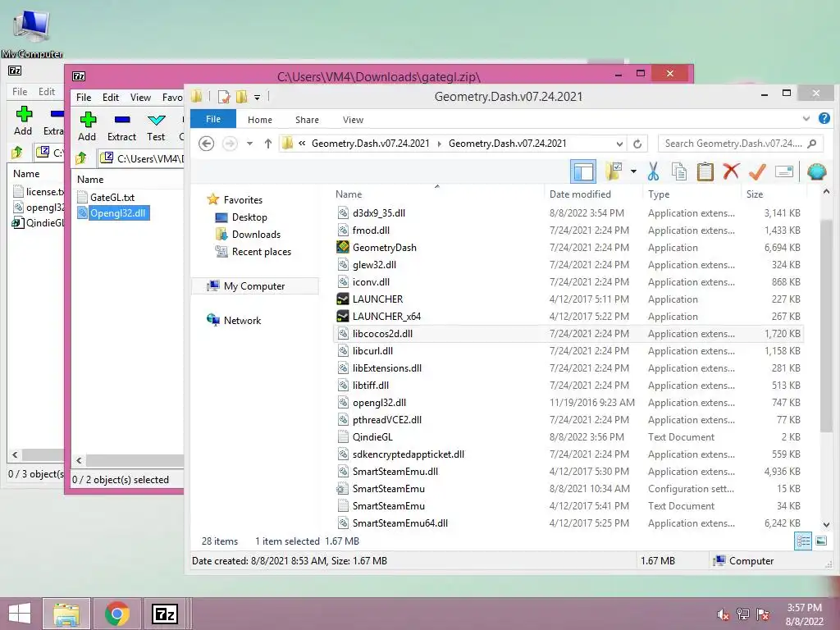This screenshot has width=840, height=630.
Task: Open the Folder Options dropdown arrow
Action: coord(634,171)
